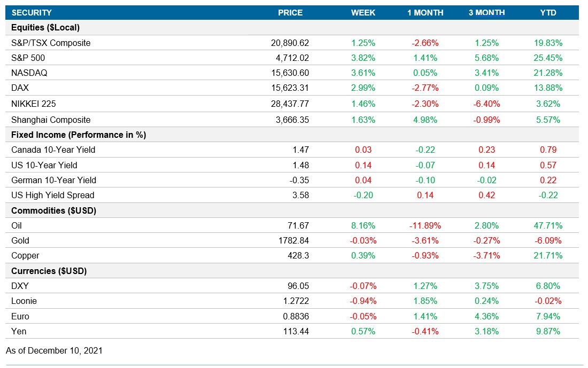Select the DAX 1 month value -2.77%
Image resolution: width=588 pixels, height=368 pixels.
(425, 88)
